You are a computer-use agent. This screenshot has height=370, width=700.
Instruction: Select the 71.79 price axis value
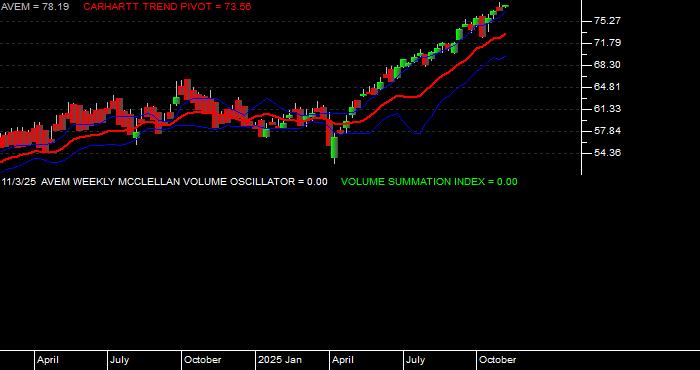(608, 43)
